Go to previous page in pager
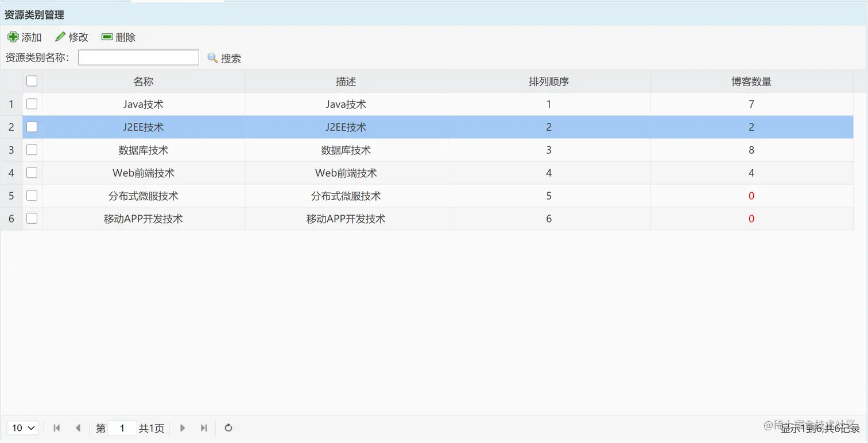The height and width of the screenshot is (443, 868). coord(78,428)
